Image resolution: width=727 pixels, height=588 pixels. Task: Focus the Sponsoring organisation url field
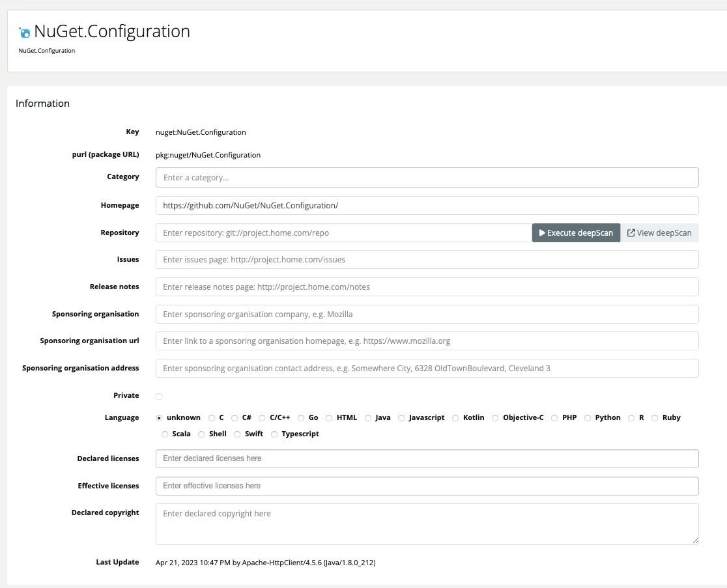click(x=427, y=341)
